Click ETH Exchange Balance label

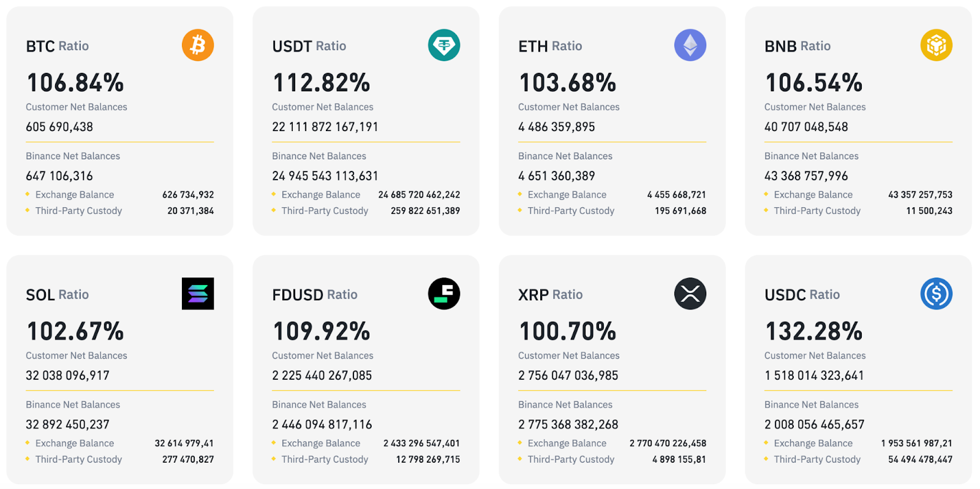tap(567, 195)
